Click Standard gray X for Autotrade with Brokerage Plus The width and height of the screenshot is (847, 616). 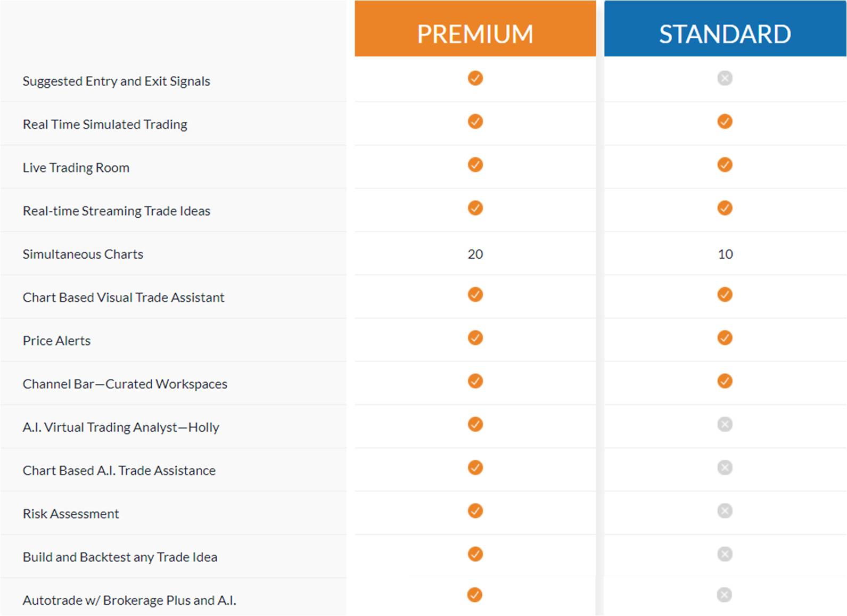(724, 595)
